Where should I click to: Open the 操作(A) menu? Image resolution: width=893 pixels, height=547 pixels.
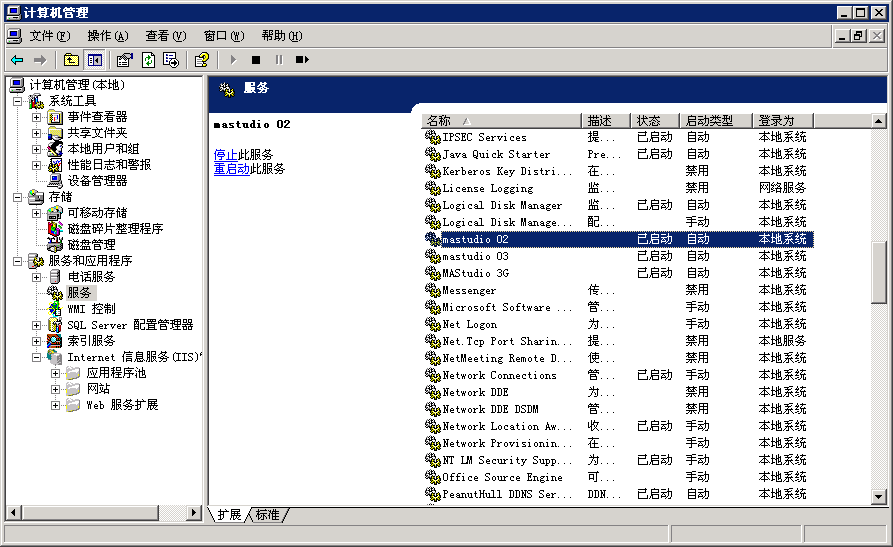tap(107, 36)
